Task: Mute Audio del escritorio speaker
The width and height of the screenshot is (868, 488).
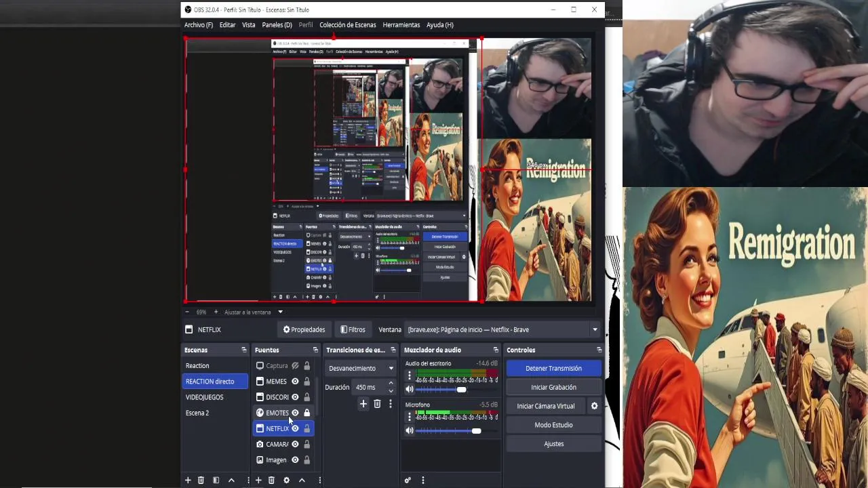Action: pos(409,389)
